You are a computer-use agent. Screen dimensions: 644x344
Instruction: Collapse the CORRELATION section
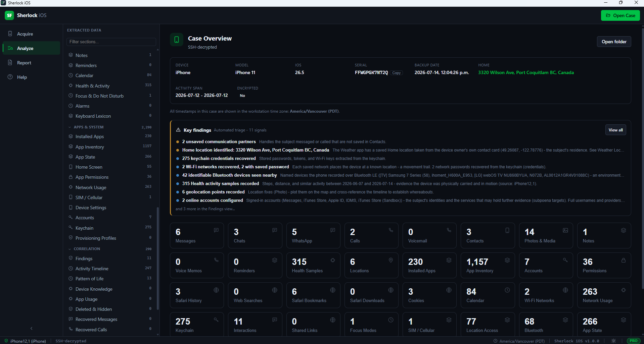70,249
